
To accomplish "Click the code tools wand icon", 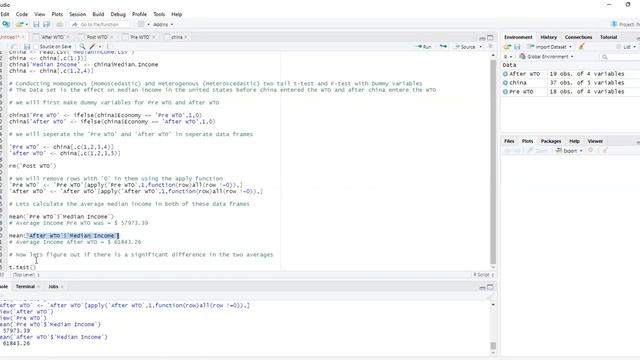I will click(x=93, y=47).
